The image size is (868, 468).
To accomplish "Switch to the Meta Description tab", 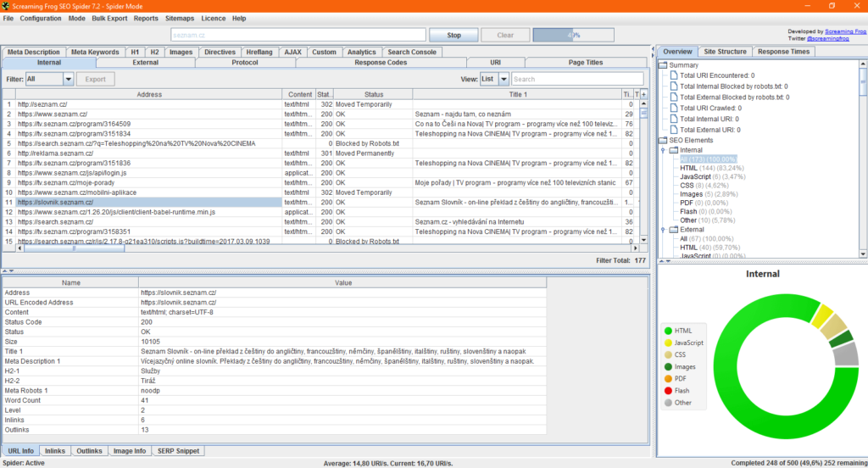I will (34, 52).
